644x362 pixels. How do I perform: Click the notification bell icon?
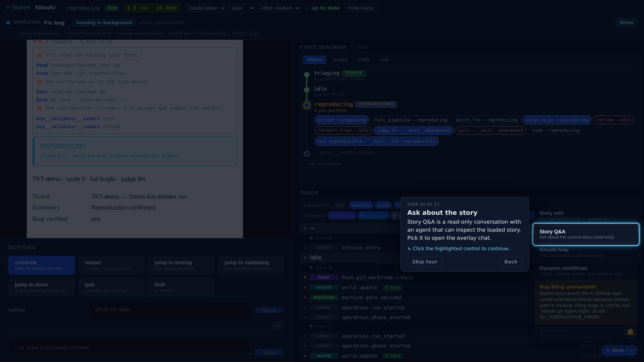tap(630, 332)
